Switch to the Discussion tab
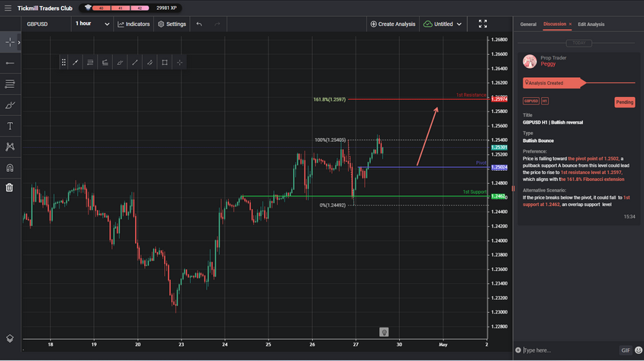Screen dimensions: 644x361 pos(555,24)
